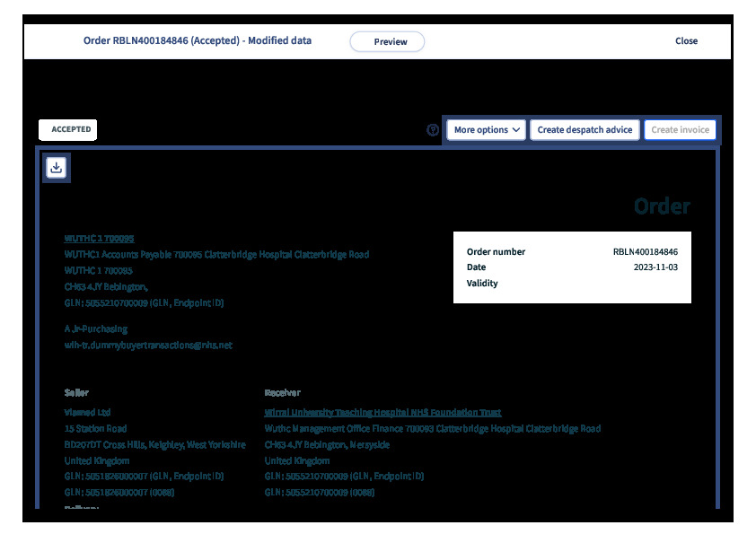Screen dimensions: 756x534
Task: Open the WUTHC 1 700095 buyer link
Action: [99, 239]
